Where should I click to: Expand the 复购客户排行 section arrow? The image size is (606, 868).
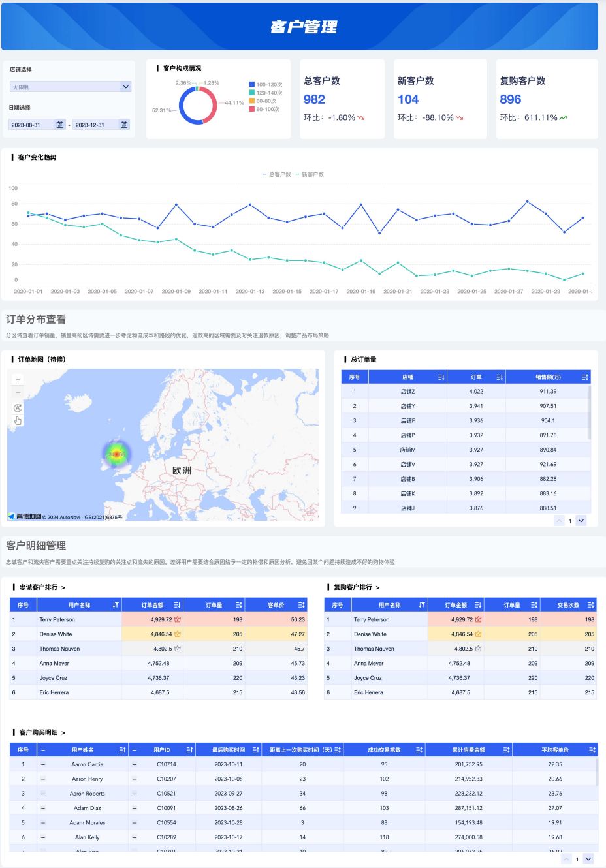pos(377,587)
